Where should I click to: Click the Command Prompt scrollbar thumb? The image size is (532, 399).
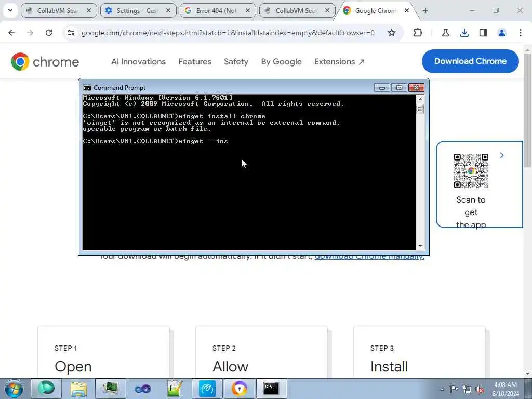click(420, 109)
